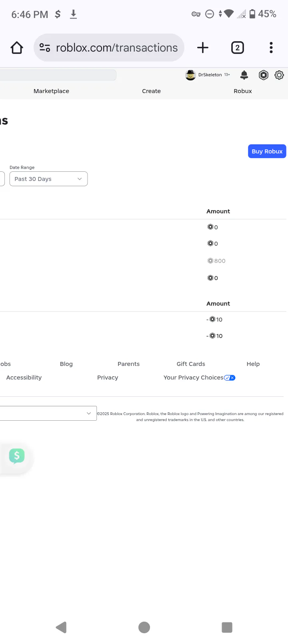Screen dimensions: 288x644
Task: Tap the Android back button
Action: (61, 627)
